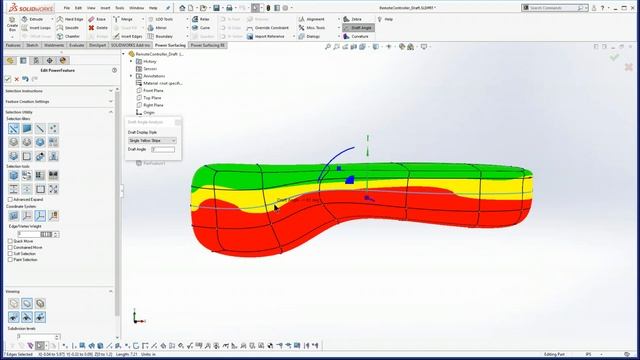Toggle the edge selection filter icon

pos(40,129)
